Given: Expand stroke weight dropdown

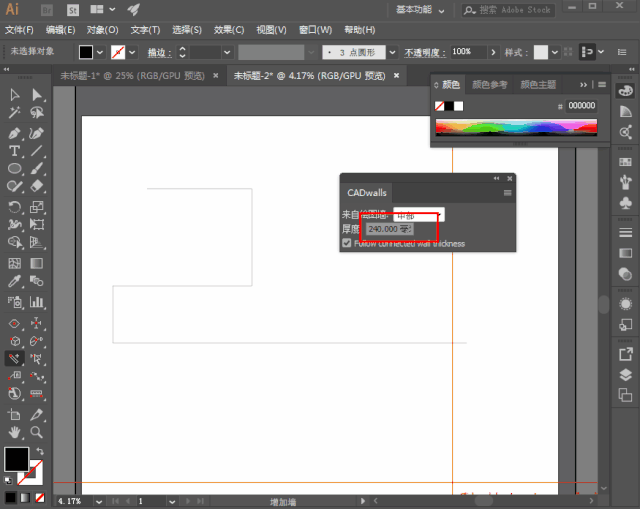Looking at the screenshot, I should point(227,52).
